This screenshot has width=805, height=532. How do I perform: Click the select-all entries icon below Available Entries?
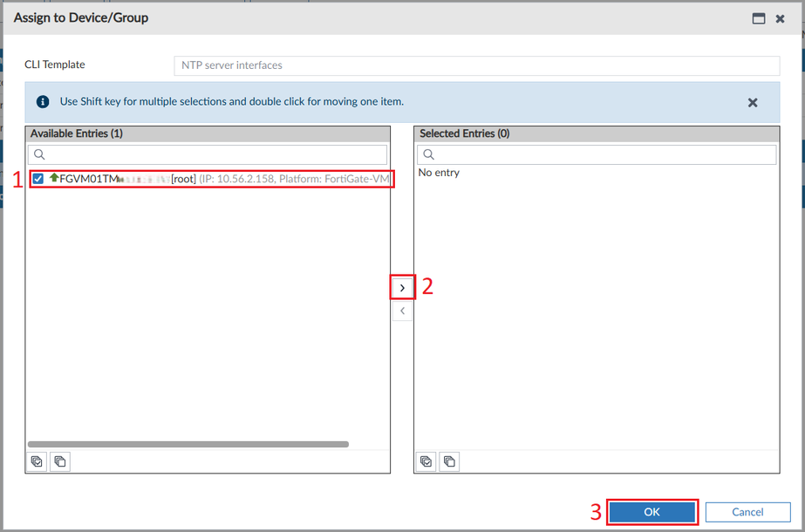[x=36, y=460]
